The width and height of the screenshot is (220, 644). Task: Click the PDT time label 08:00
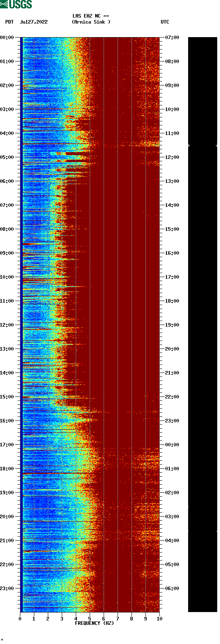tap(7, 229)
